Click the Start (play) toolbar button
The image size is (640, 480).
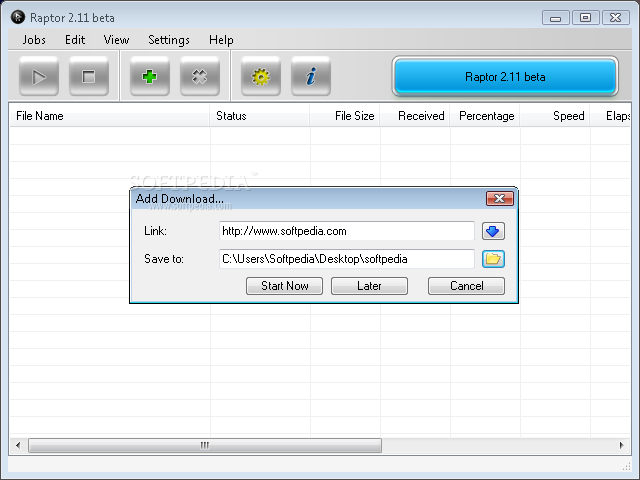point(39,76)
